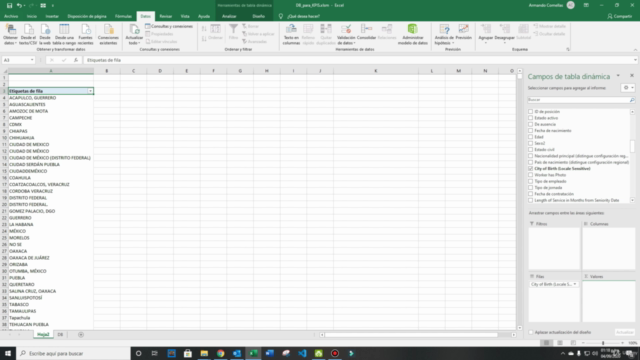The image size is (640, 360).
Task: Open Etiquetas de fila filter dropdown
Action: pos(90,91)
